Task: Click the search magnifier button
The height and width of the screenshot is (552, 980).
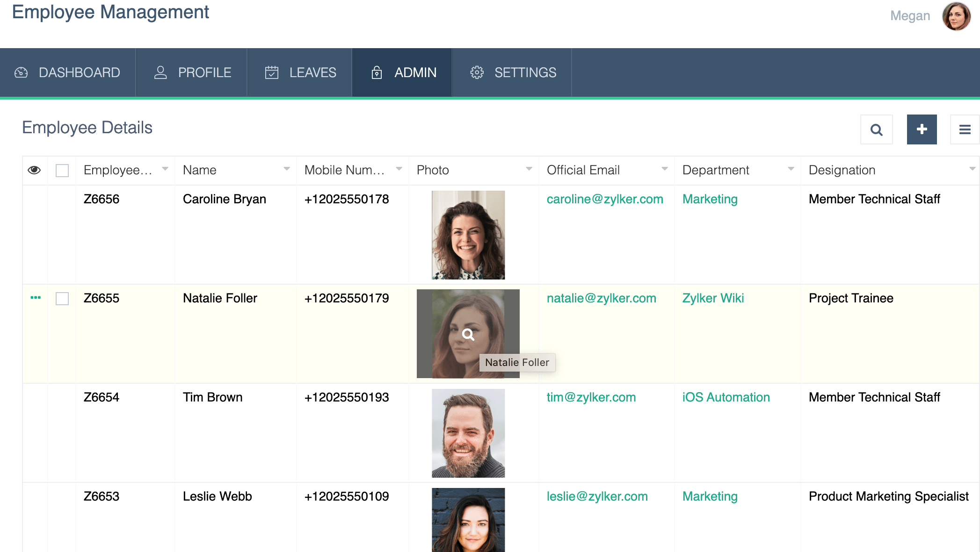Action: tap(876, 129)
